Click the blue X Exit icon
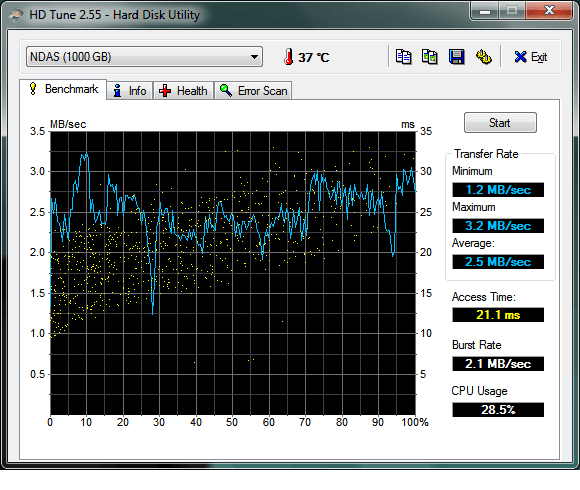The image size is (580, 490). [520, 57]
